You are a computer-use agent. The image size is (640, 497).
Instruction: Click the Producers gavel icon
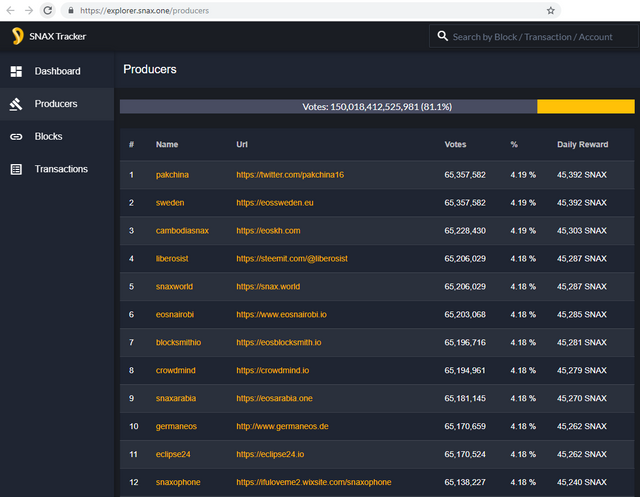pyautogui.click(x=16, y=104)
